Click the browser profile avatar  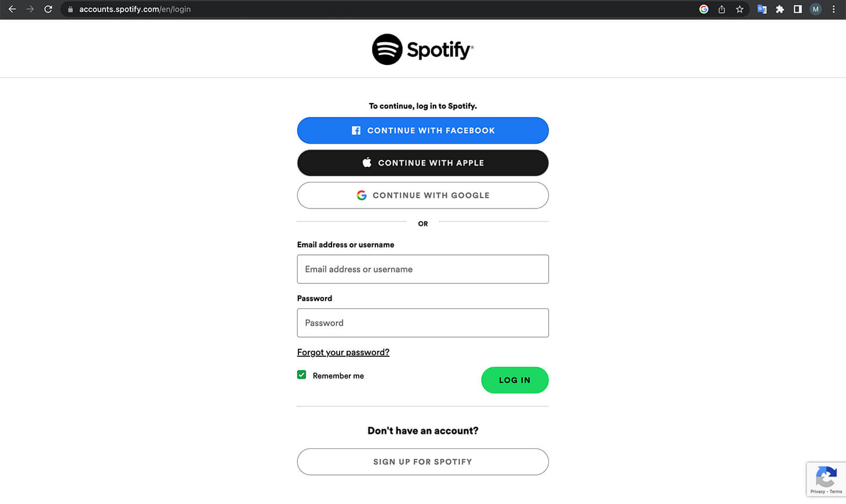point(815,9)
